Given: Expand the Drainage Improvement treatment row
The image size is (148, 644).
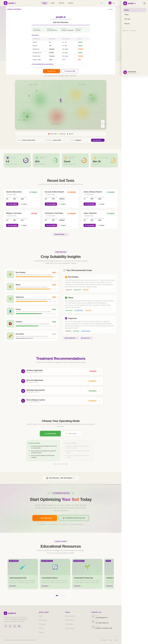Looking at the screenshot, I should 61,391.
